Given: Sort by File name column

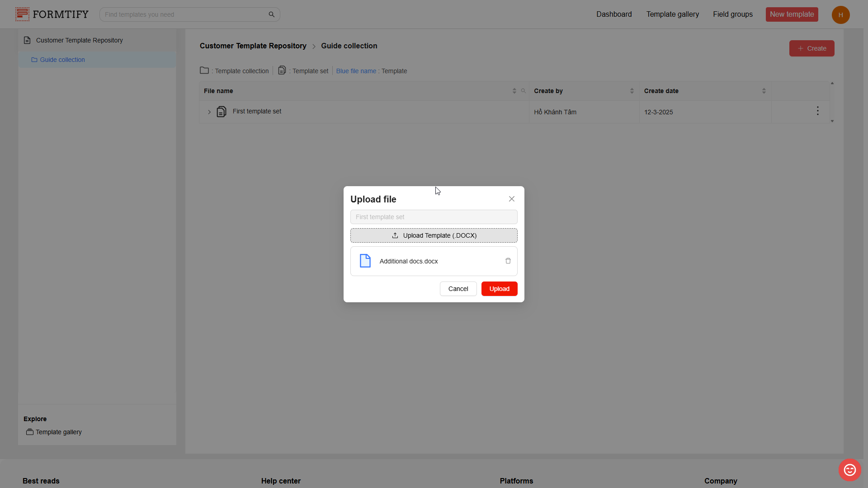Looking at the screenshot, I should pos(514,91).
